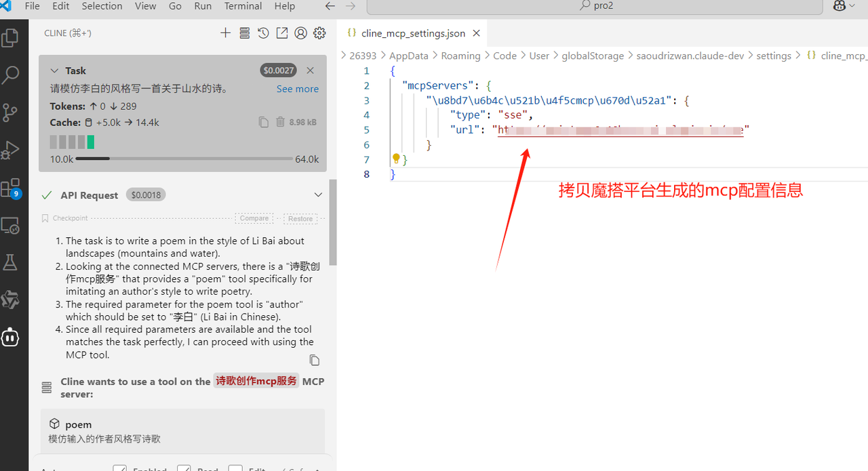This screenshot has width=868, height=471.
Task: Click the $0.0018 API request cost badge
Action: tap(146, 194)
